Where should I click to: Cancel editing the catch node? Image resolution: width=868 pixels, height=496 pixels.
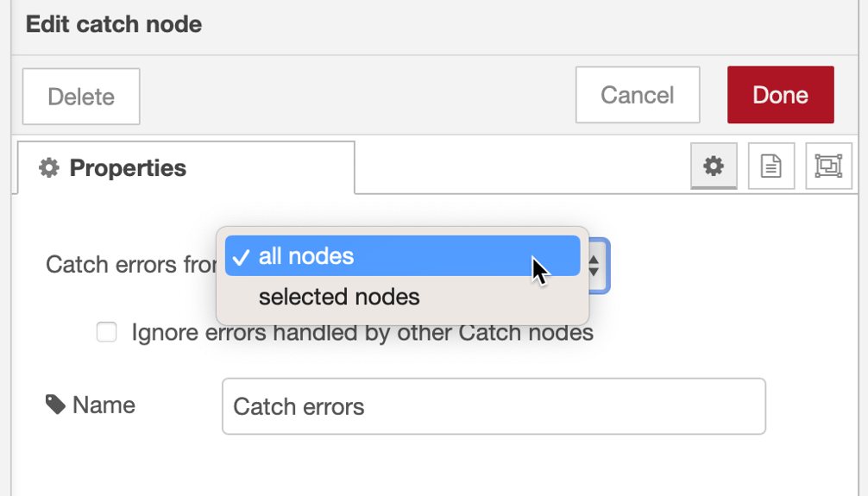pos(638,95)
